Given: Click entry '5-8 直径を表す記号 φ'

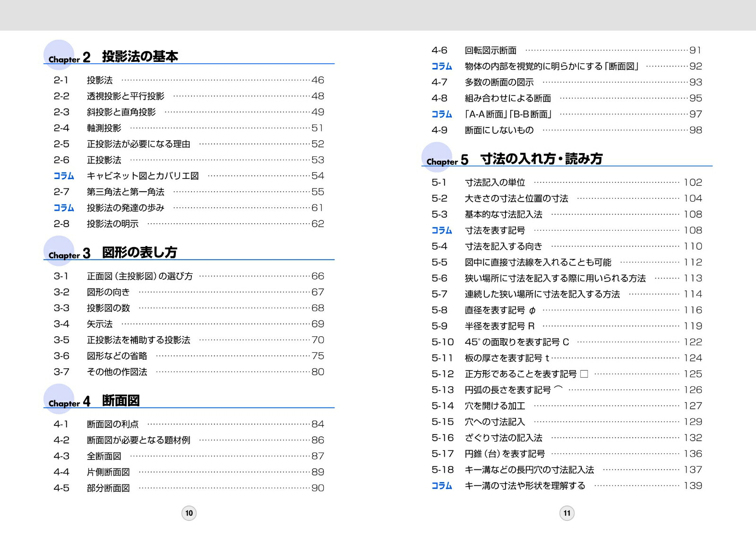Looking at the screenshot, I should click(567, 311).
